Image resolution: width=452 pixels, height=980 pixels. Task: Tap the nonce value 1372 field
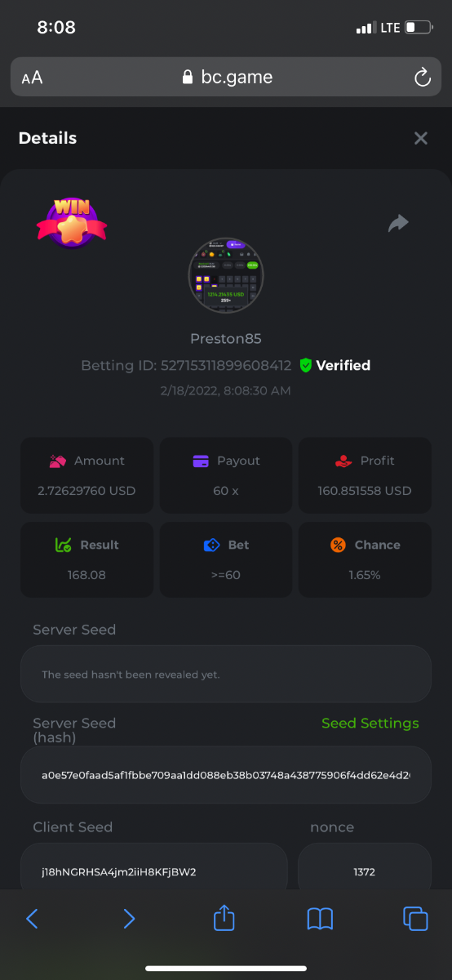click(365, 871)
